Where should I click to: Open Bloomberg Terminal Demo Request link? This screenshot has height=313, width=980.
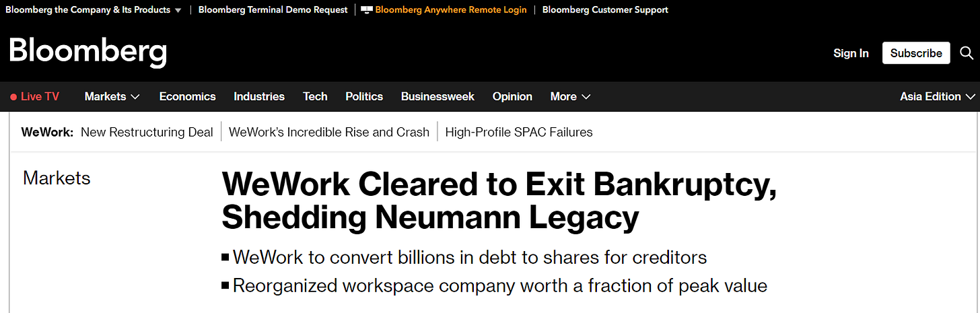[273, 10]
